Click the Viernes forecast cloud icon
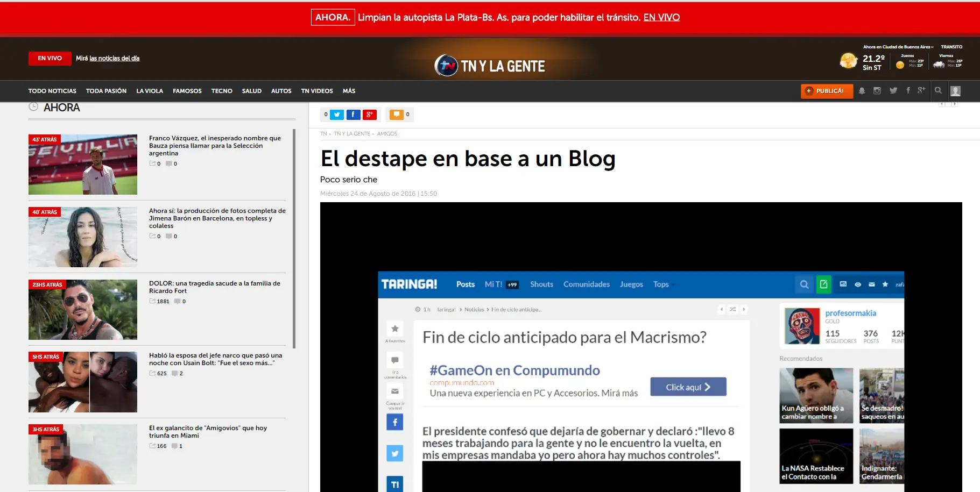This screenshot has width=980, height=492. coord(939,65)
